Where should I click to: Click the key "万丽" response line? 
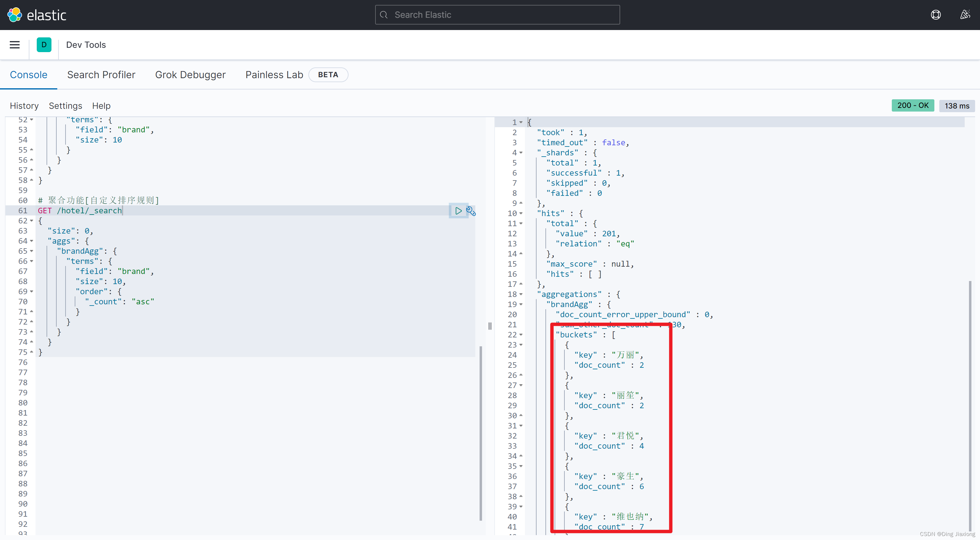point(609,355)
